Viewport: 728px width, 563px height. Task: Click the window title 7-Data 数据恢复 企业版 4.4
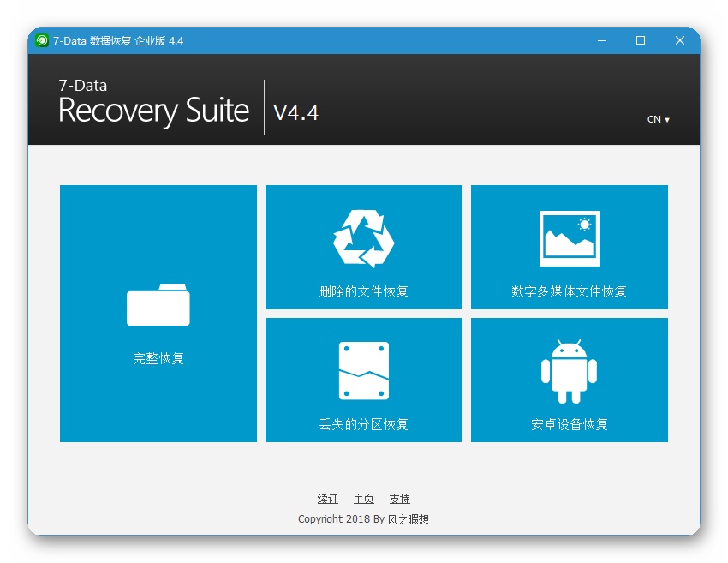tap(118, 41)
